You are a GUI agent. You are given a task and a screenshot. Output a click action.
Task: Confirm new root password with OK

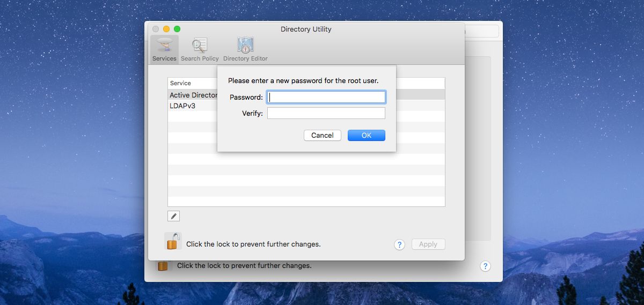click(x=367, y=135)
